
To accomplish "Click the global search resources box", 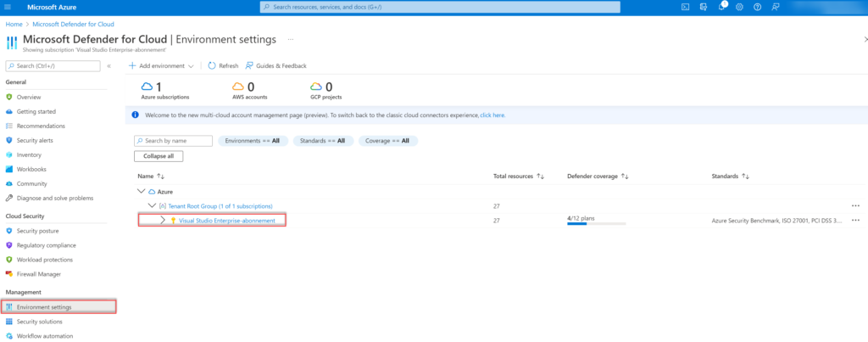I will (x=440, y=7).
